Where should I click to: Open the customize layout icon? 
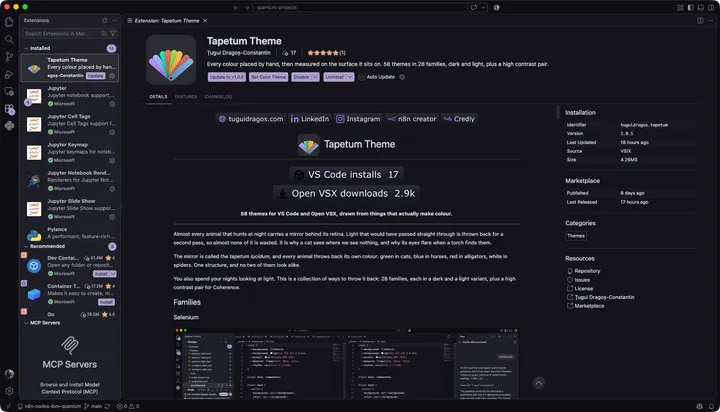(680, 7)
